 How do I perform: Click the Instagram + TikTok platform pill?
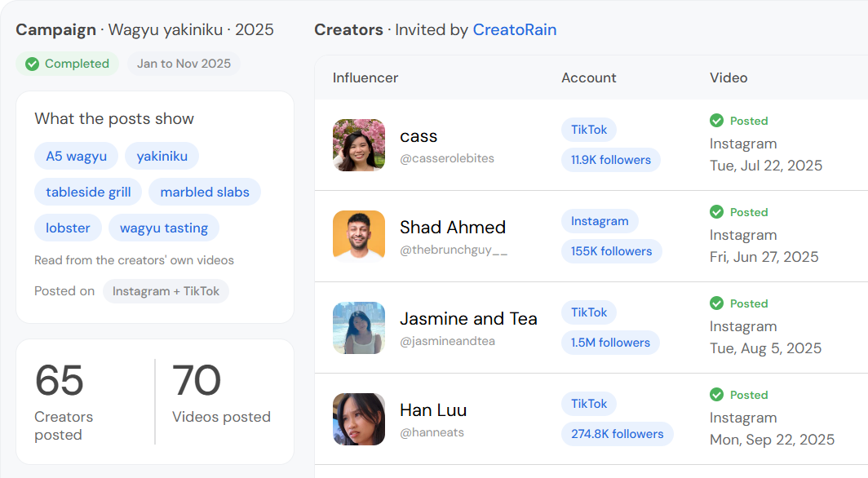pos(166,291)
